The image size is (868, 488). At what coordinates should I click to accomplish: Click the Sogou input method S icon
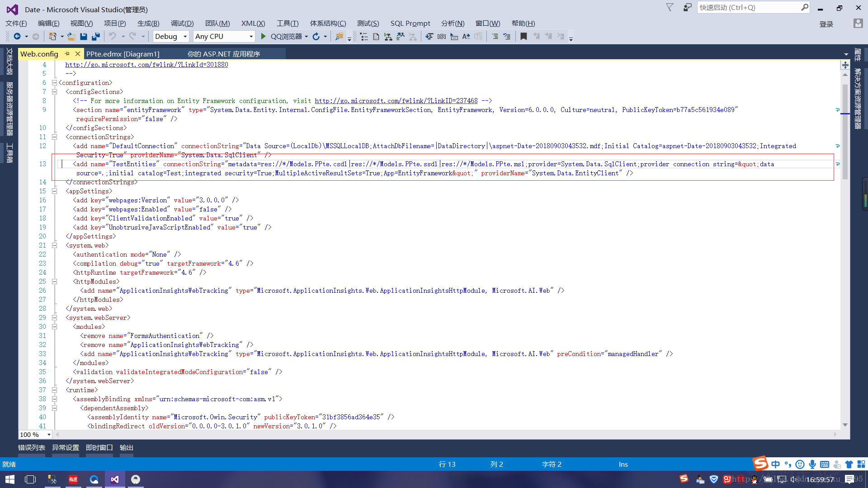[760, 463]
